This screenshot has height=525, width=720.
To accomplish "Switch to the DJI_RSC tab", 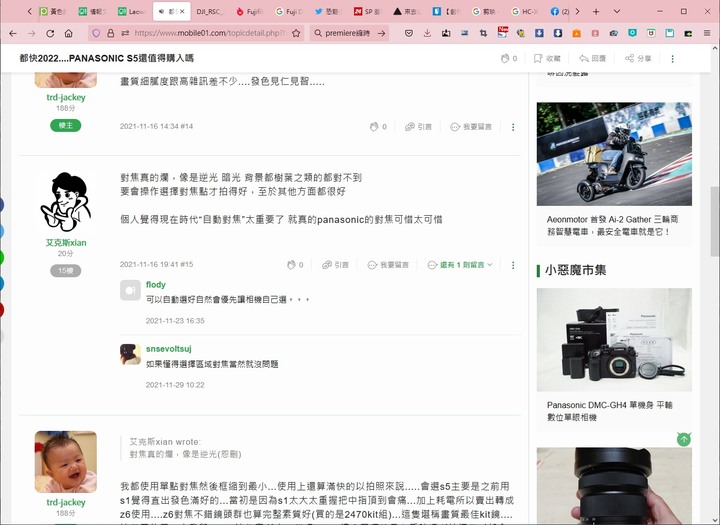I will pos(210,11).
